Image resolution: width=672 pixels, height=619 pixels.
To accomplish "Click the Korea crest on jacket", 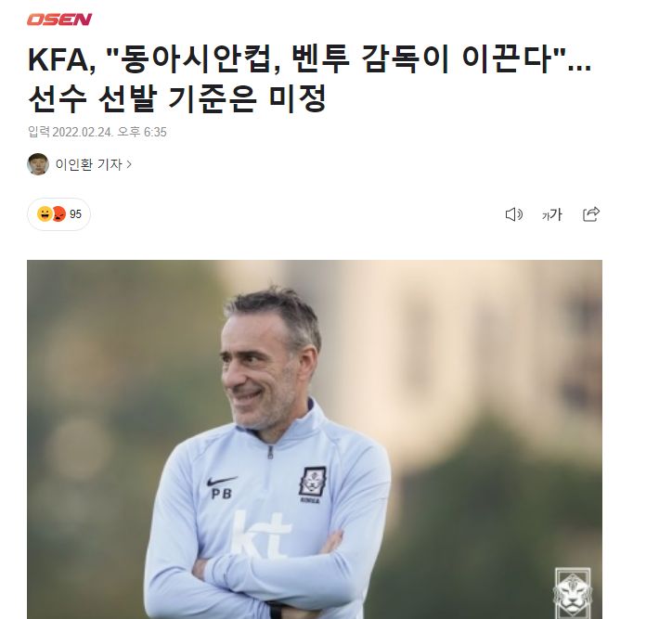I will 312,484.
